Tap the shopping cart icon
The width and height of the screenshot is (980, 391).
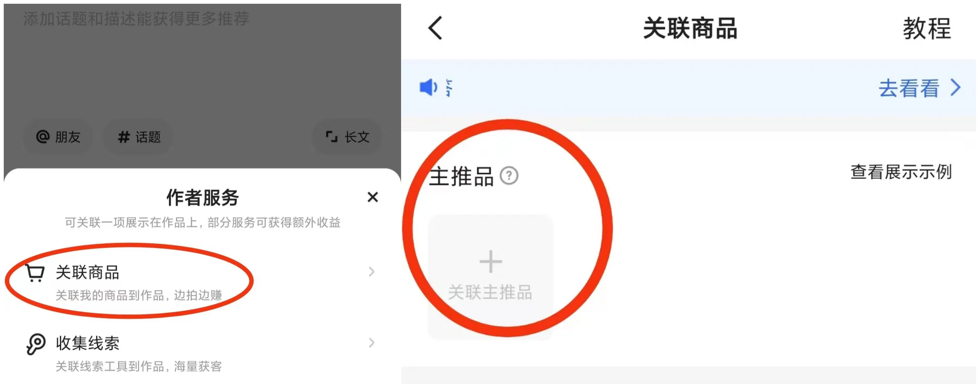point(35,273)
